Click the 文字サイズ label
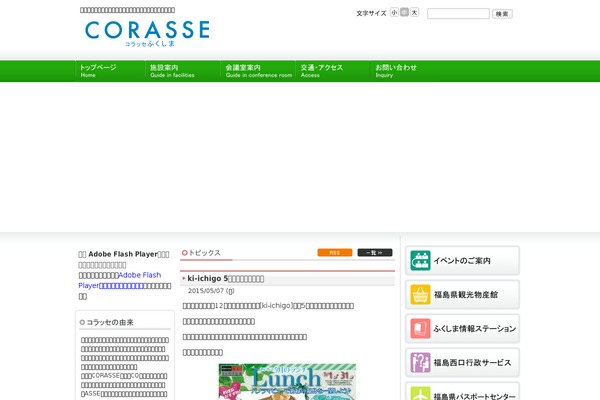600x400 pixels. 371,13
